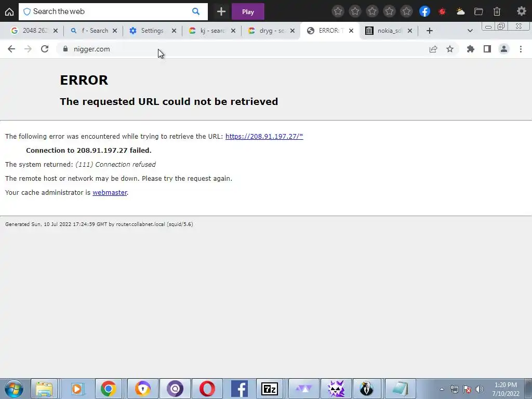Click the share page icon in address bar
Viewport: 532px width, 399px height.
[x=433, y=49]
